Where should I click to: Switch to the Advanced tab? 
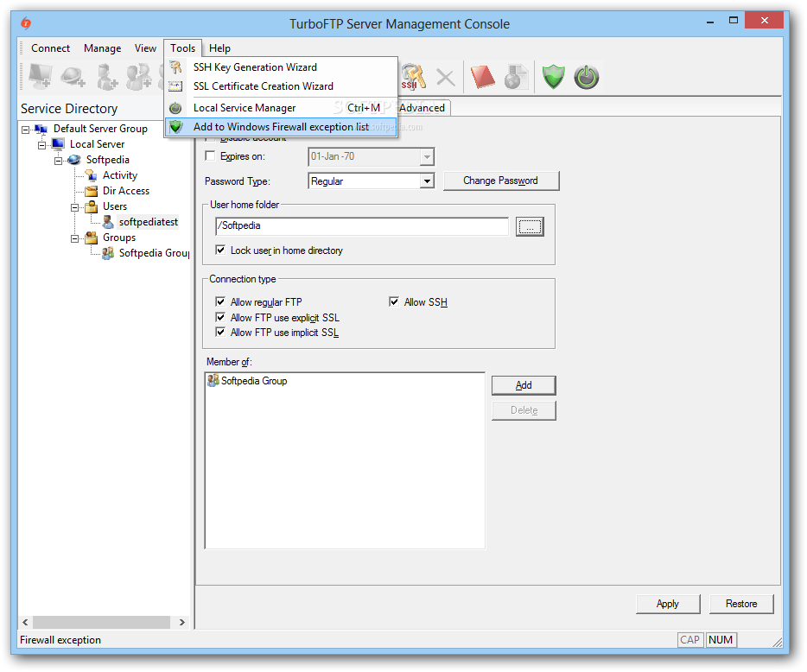423,108
